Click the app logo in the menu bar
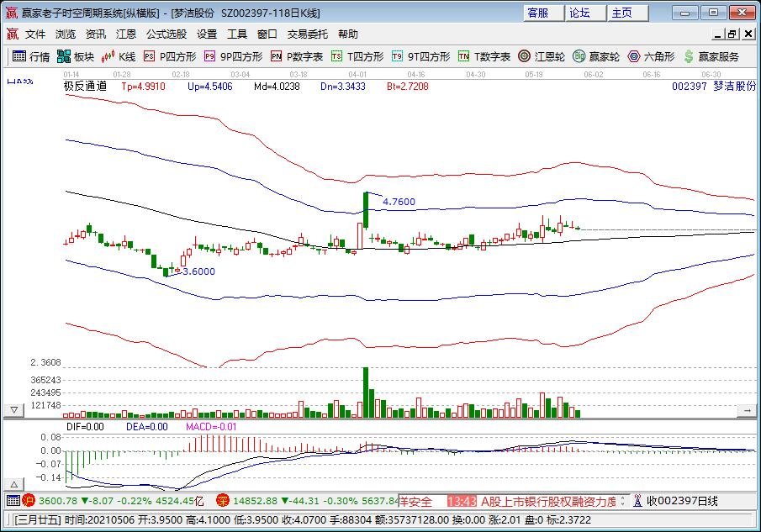 pos(12,34)
